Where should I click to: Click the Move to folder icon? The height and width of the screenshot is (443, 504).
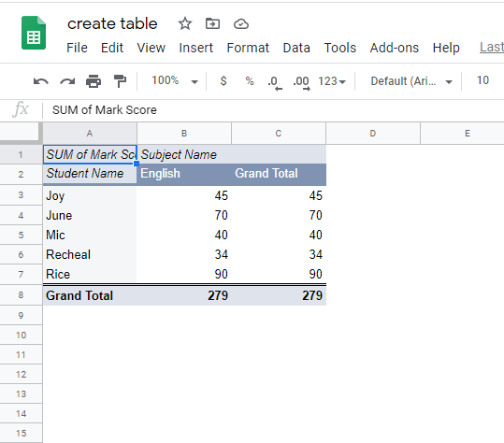coord(212,23)
